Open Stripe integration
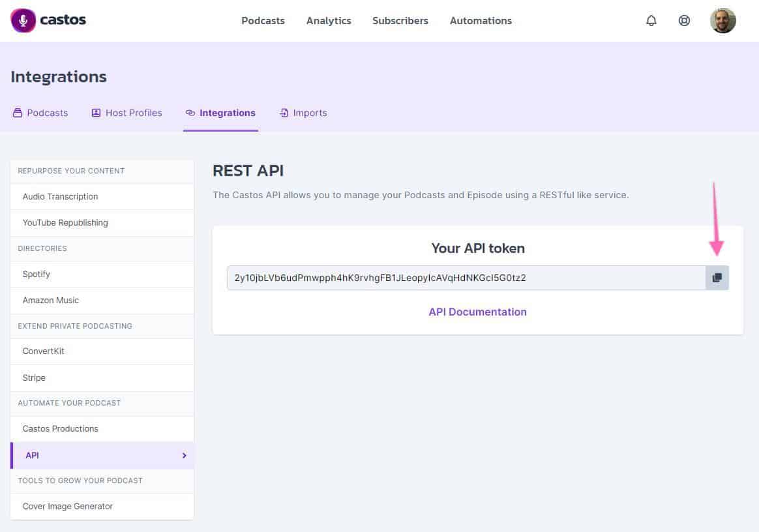The height and width of the screenshot is (532, 759). (102, 377)
